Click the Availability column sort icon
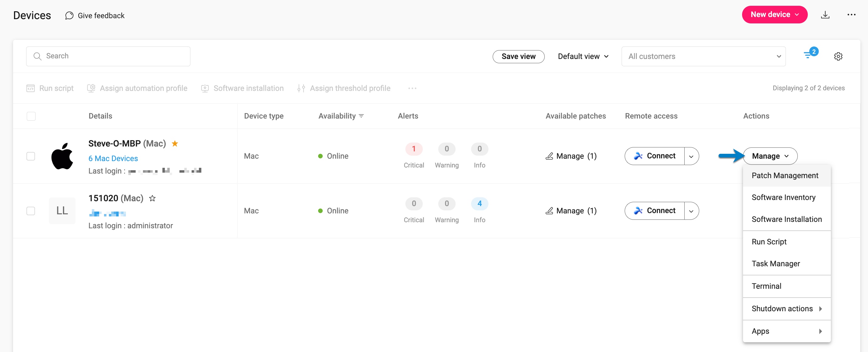Screen dimensions: 868x352 point(361,116)
